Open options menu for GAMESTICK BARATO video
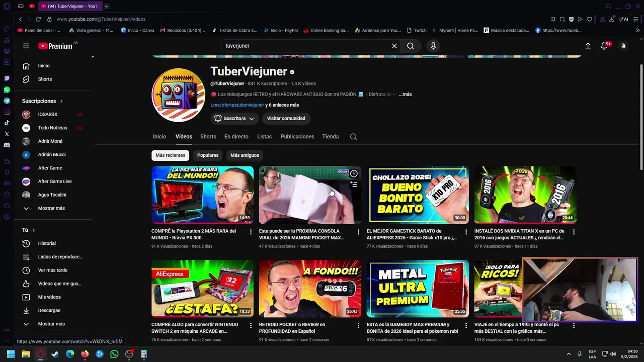 [x=466, y=232]
